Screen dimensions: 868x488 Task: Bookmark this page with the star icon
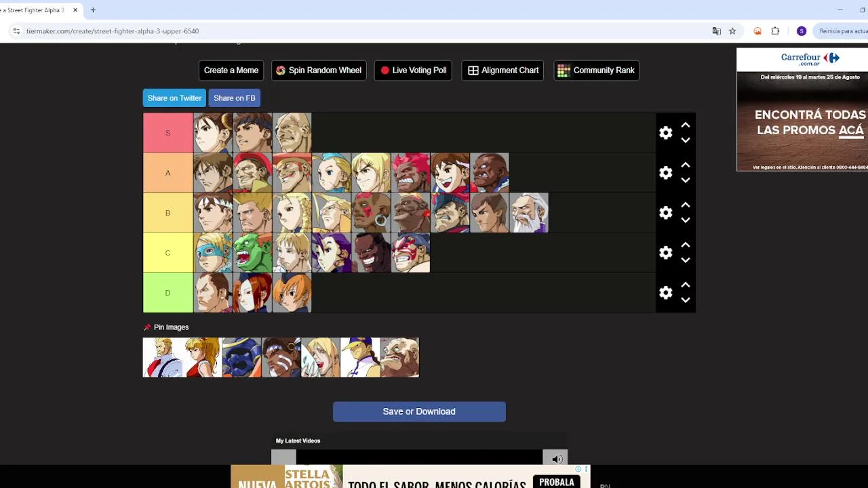tap(732, 31)
